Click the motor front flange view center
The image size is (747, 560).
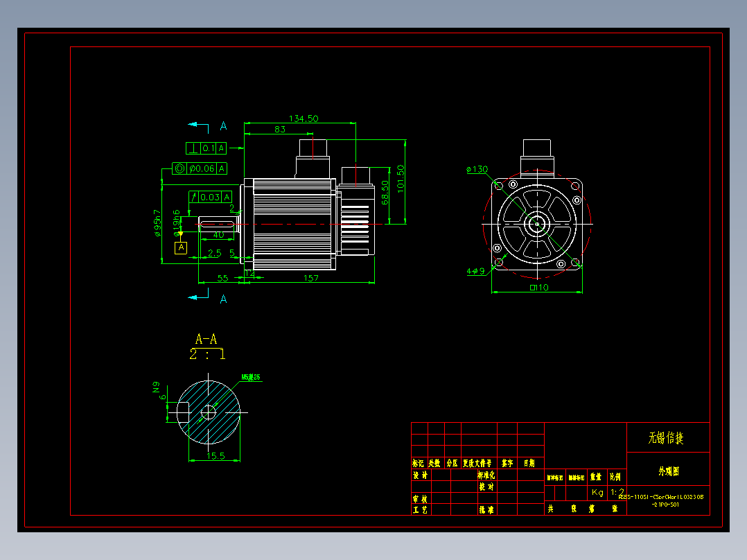coord(537,224)
